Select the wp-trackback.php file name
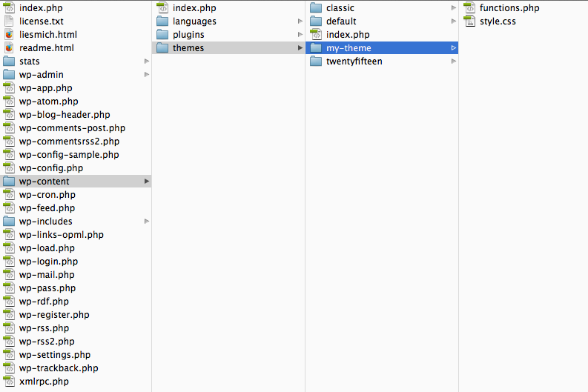The width and height of the screenshot is (588, 392). pos(59,368)
